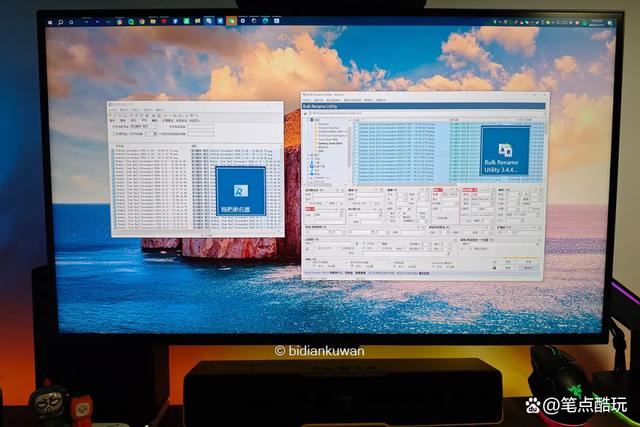The height and width of the screenshot is (427, 640).
Task: Click the highlighted orange app icon on the taskbar
Action: pyautogui.click(x=231, y=20)
